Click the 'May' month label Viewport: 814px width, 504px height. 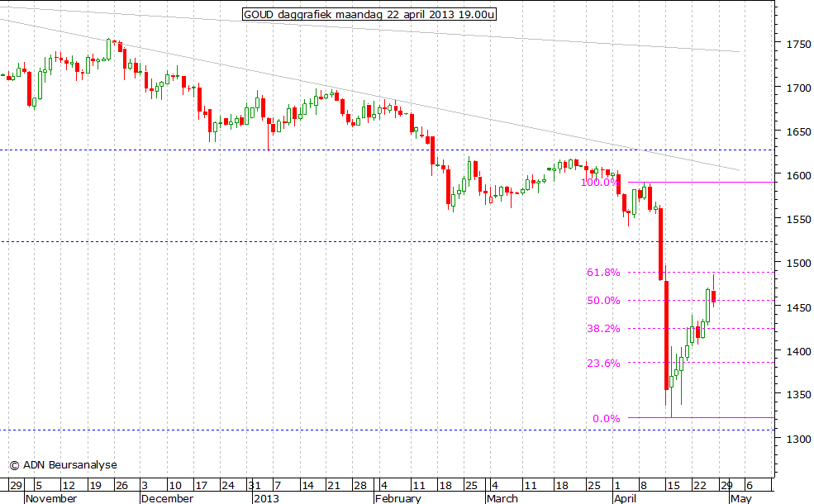point(740,498)
